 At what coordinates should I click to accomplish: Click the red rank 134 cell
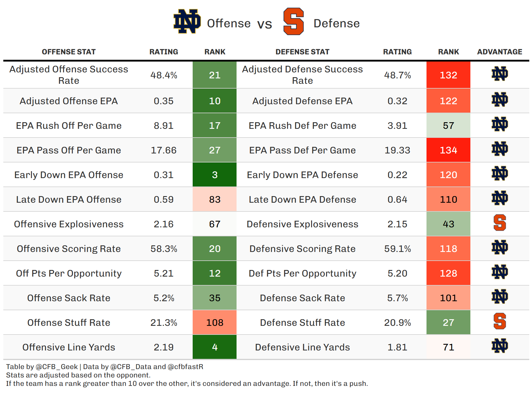pyautogui.click(x=448, y=150)
